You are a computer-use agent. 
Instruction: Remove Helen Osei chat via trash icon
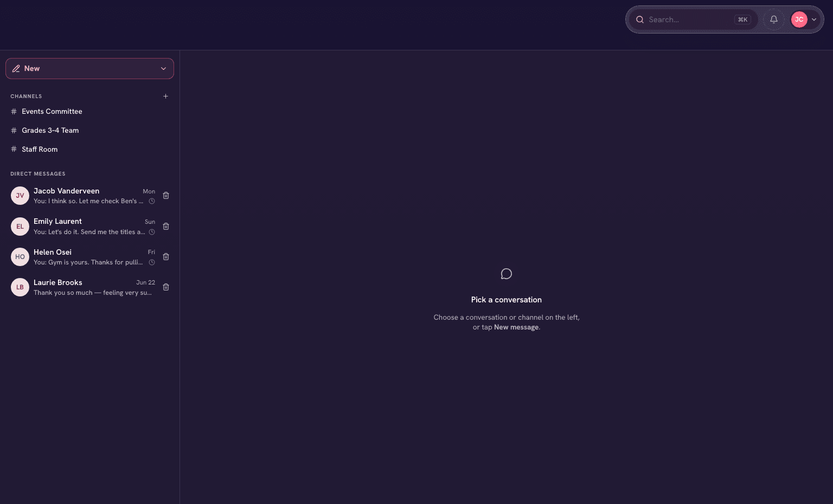coord(166,257)
